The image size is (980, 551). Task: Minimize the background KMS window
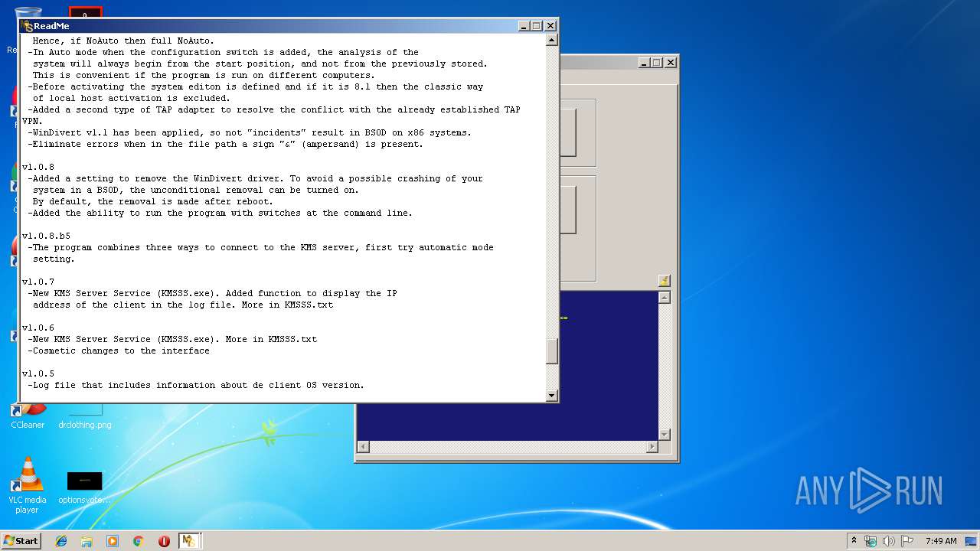tap(644, 63)
